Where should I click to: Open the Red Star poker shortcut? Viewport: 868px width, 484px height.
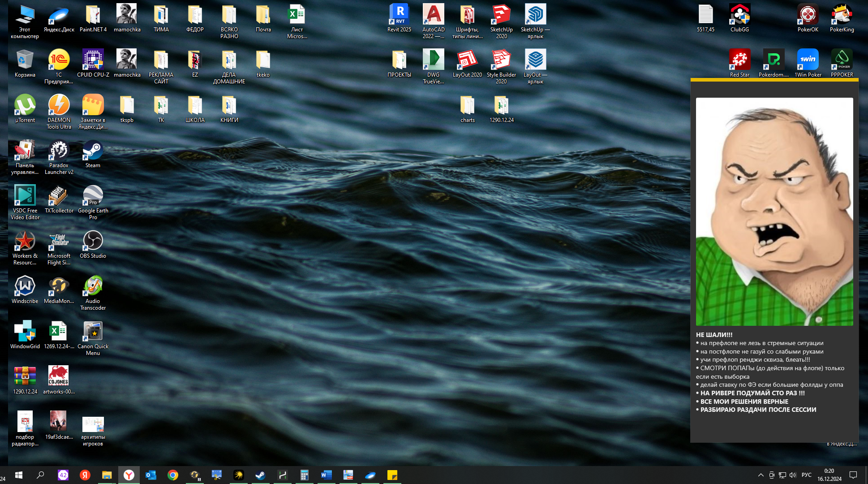739,64
